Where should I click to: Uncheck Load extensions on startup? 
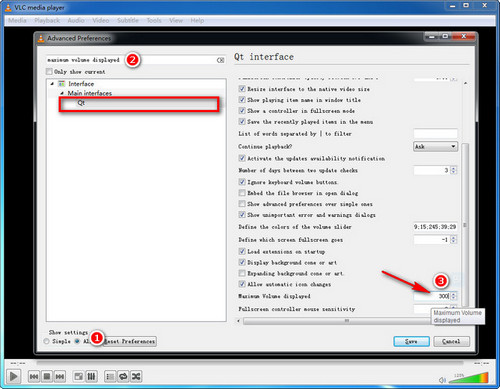tap(242, 251)
